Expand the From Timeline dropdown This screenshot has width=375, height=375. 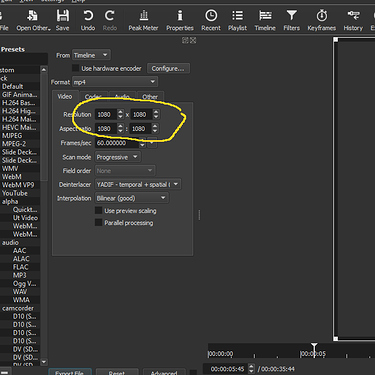pyautogui.click(x=91, y=55)
